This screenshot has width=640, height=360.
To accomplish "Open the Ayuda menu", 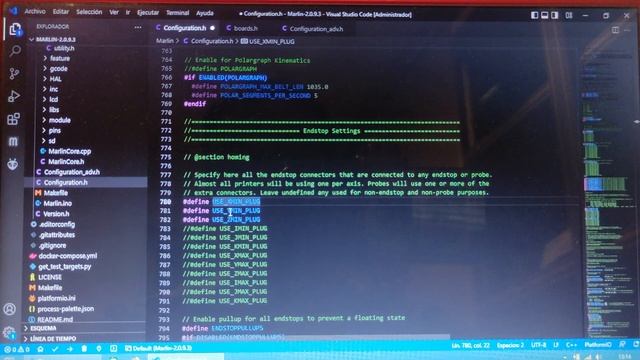I will point(205,13).
